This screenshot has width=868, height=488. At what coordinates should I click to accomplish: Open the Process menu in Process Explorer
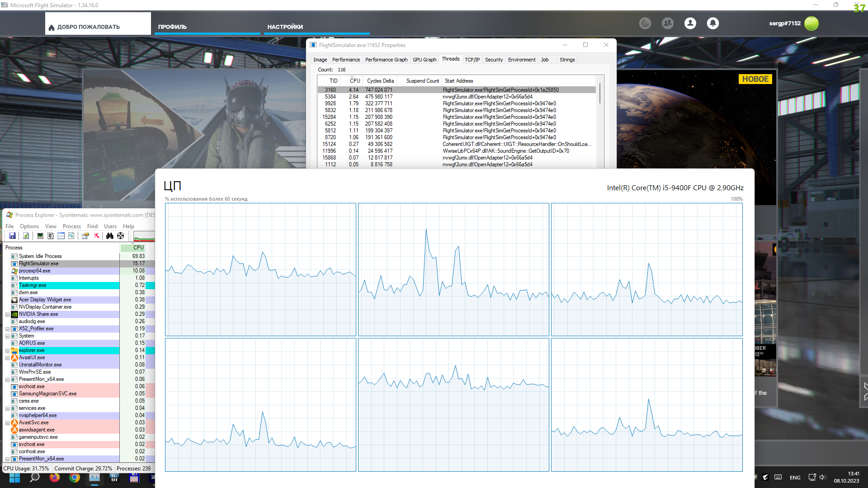pos(72,226)
